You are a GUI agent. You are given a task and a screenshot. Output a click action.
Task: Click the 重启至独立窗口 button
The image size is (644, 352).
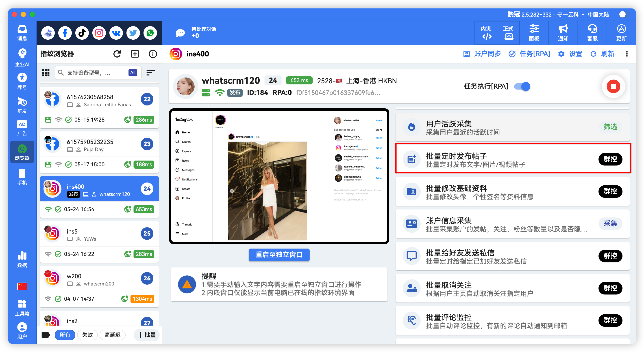point(279,255)
